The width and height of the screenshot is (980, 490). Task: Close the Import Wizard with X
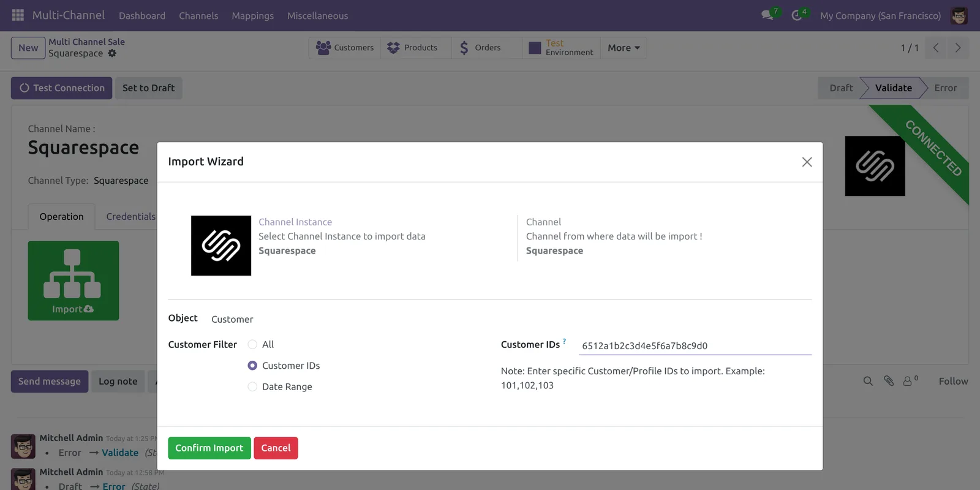[807, 162]
